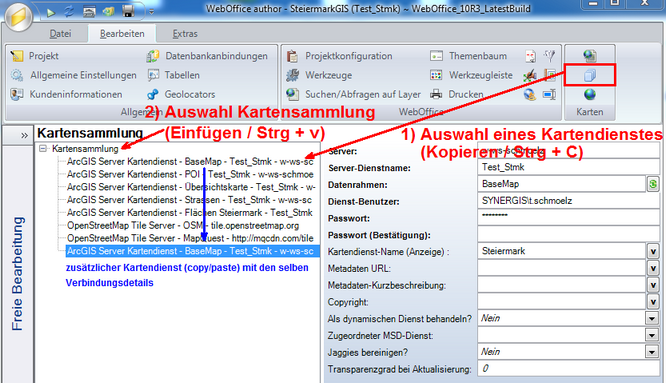
Task: Select the Flächen Steiermark Kartendienst tree entry
Action: click(x=189, y=213)
